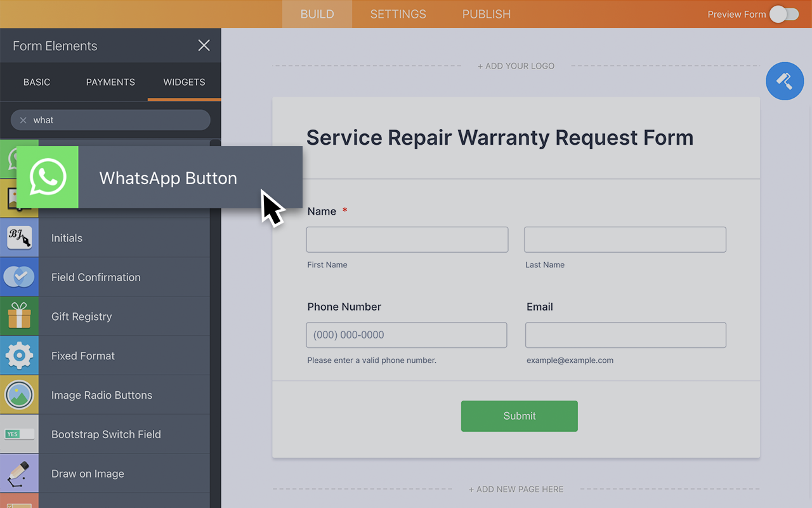812x508 pixels.
Task: Choose the Field Confirmation widget icon
Action: [x=19, y=277]
